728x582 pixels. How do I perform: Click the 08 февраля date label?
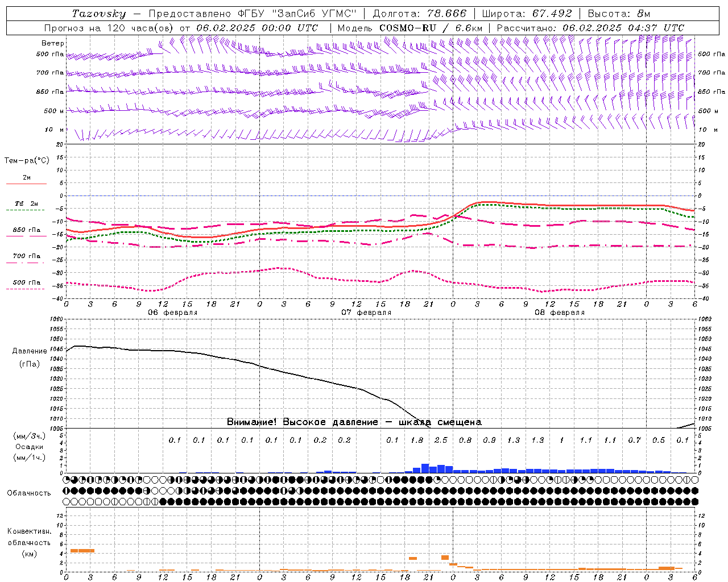tap(560, 313)
